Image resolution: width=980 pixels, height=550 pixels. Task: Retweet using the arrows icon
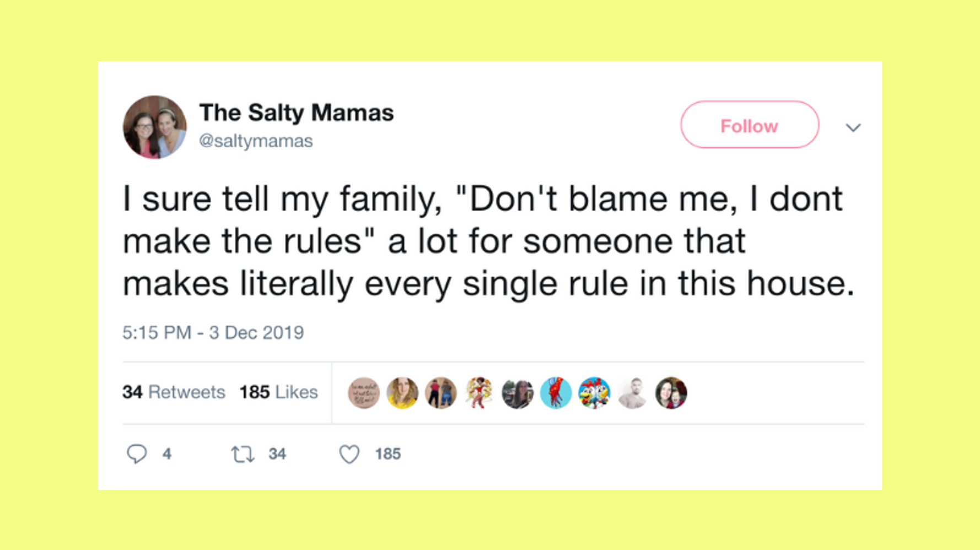243,454
